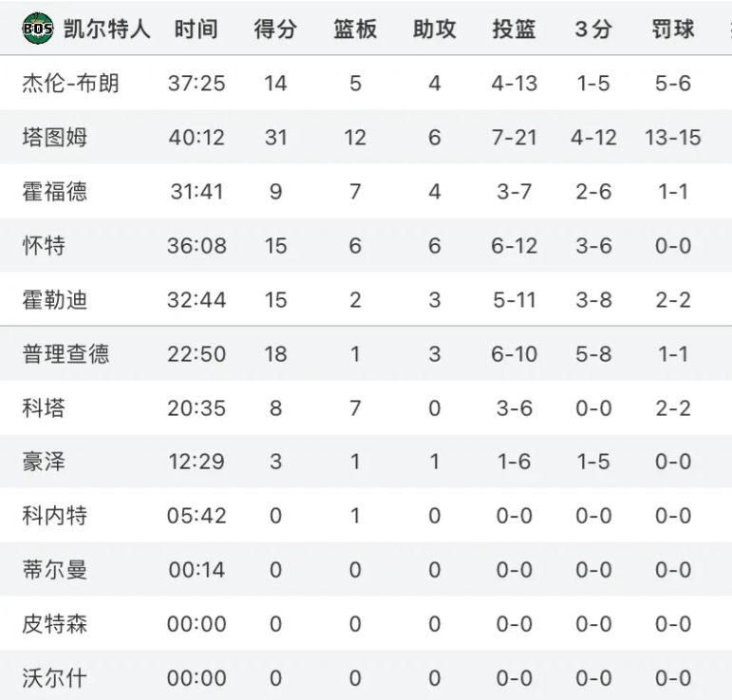Screen dimensions: 732x700
Task: Click the Celtics BOS team logo
Action: point(38,28)
